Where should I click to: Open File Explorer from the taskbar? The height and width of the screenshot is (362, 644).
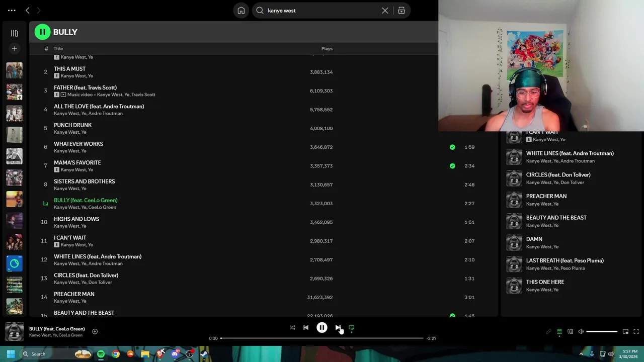(145, 354)
